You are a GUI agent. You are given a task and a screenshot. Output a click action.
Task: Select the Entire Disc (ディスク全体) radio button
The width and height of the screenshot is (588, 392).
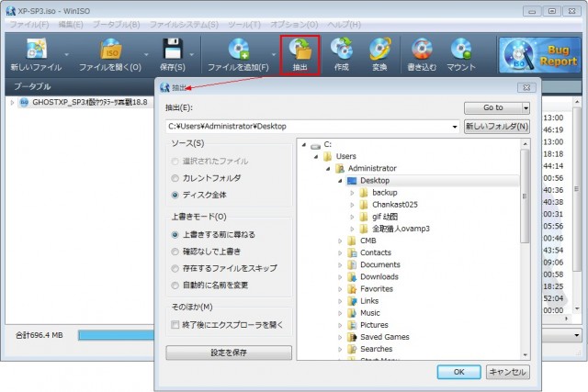tap(175, 195)
